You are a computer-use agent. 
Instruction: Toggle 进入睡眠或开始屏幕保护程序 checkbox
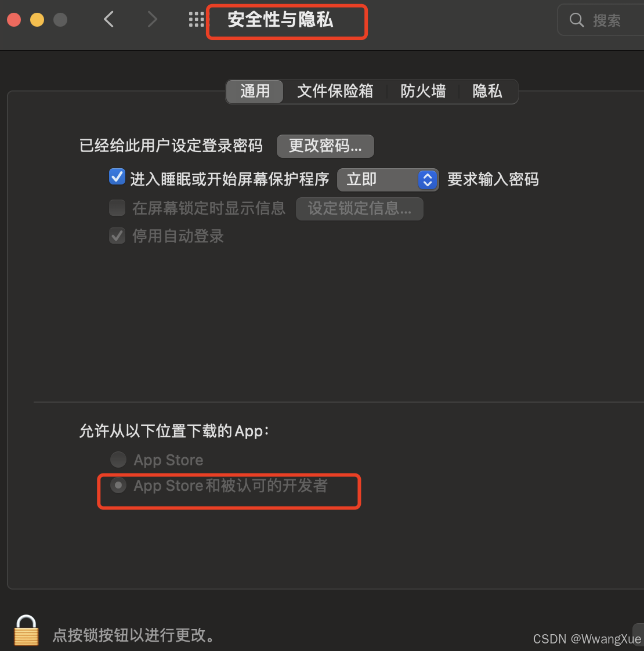[x=117, y=177]
